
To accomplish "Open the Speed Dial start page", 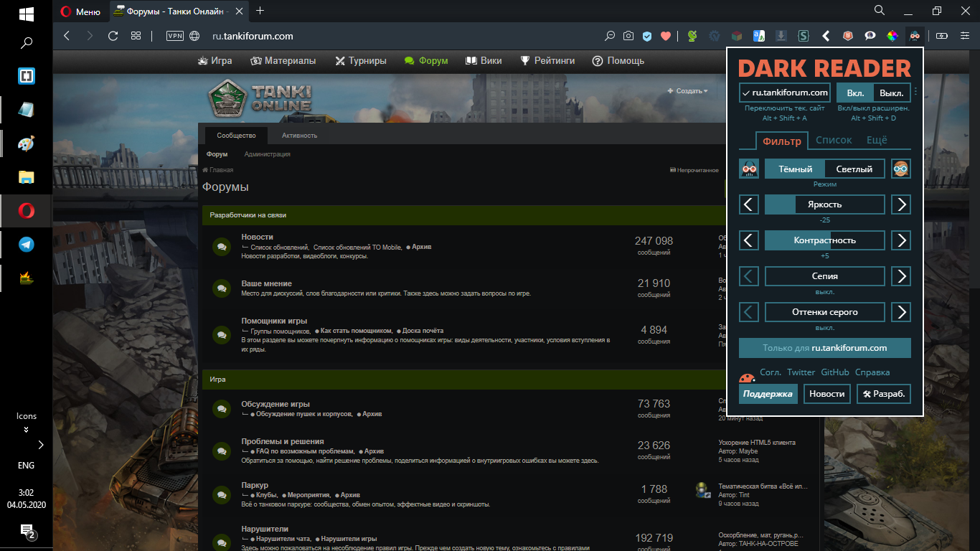I will 136,36.
